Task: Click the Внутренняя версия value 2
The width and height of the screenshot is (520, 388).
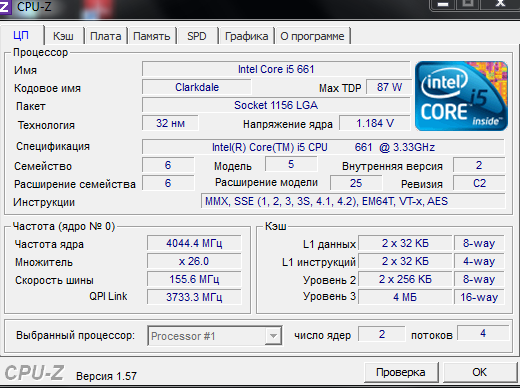Action: pyautogui.click(x=479, y=165)
